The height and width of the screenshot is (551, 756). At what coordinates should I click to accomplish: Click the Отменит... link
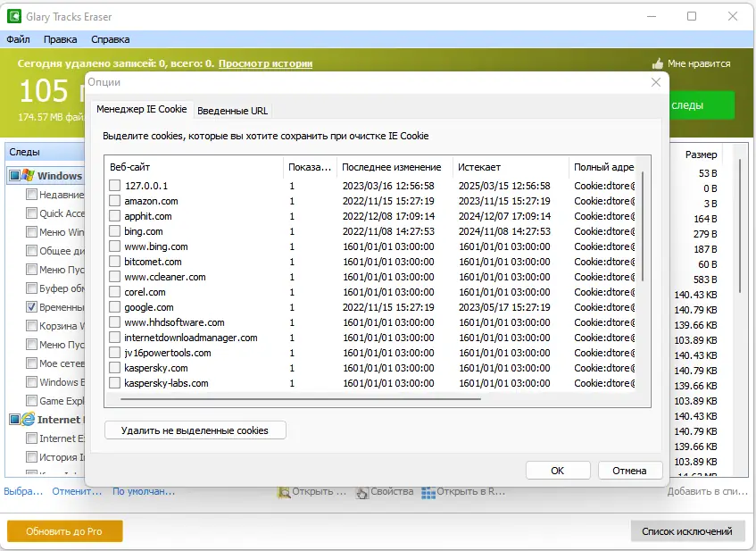tap(77, 491)
